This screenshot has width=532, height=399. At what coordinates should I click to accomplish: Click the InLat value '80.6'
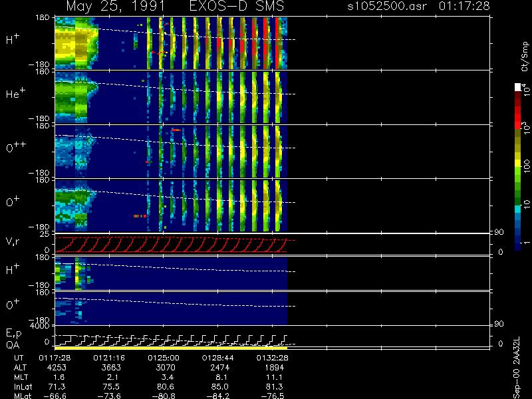166,387
